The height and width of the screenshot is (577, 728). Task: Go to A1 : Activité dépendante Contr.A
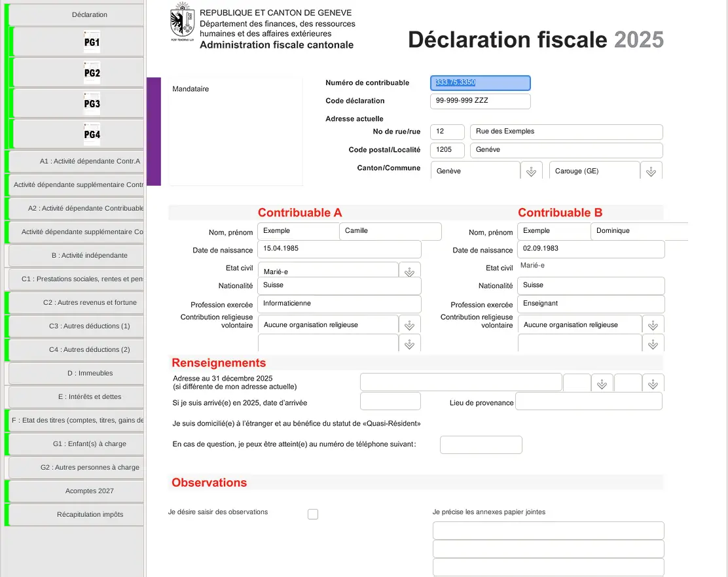click(x=77, y=161)
